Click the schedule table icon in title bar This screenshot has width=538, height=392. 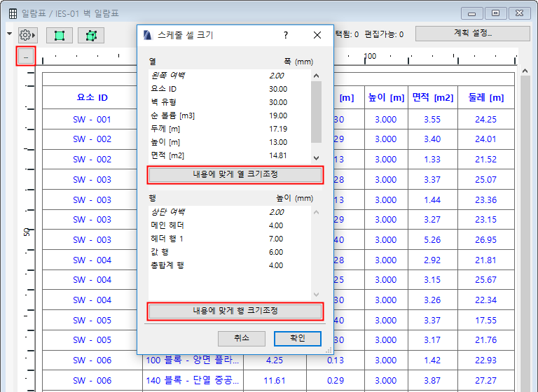click(13, 14)
